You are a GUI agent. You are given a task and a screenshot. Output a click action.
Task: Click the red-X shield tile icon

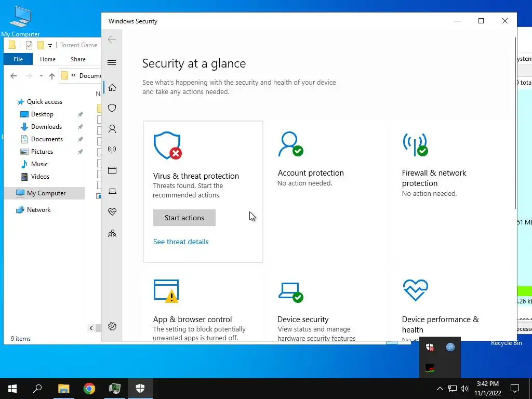tap(168, 145)
